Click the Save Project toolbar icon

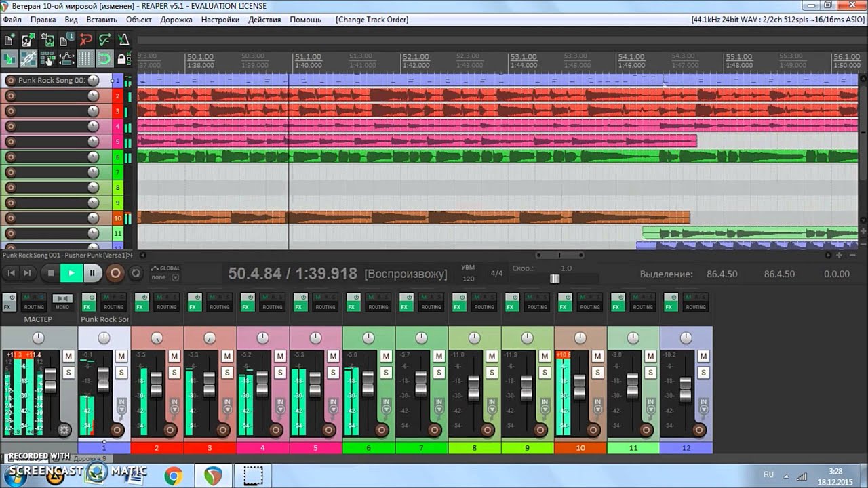[x=47, y=41]
